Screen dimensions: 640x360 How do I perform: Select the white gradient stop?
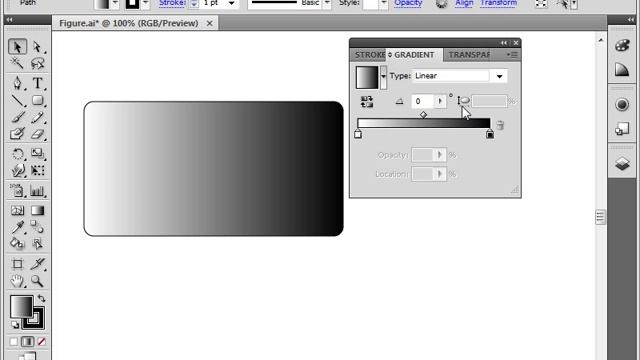[x=358, y=133]
